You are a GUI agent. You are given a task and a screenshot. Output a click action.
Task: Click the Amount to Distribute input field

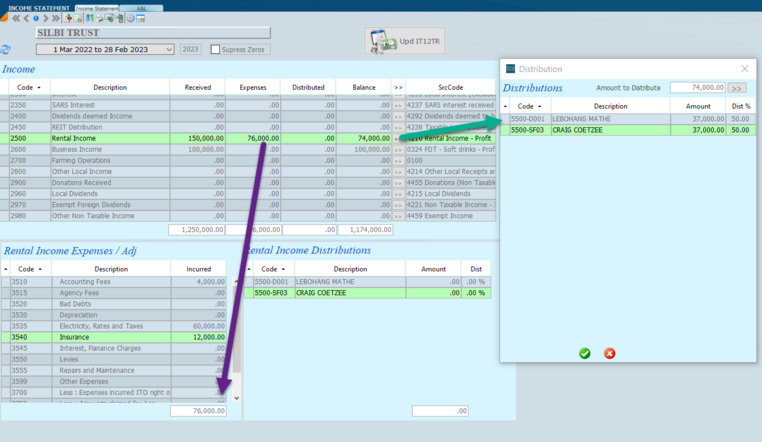(697, 88)
